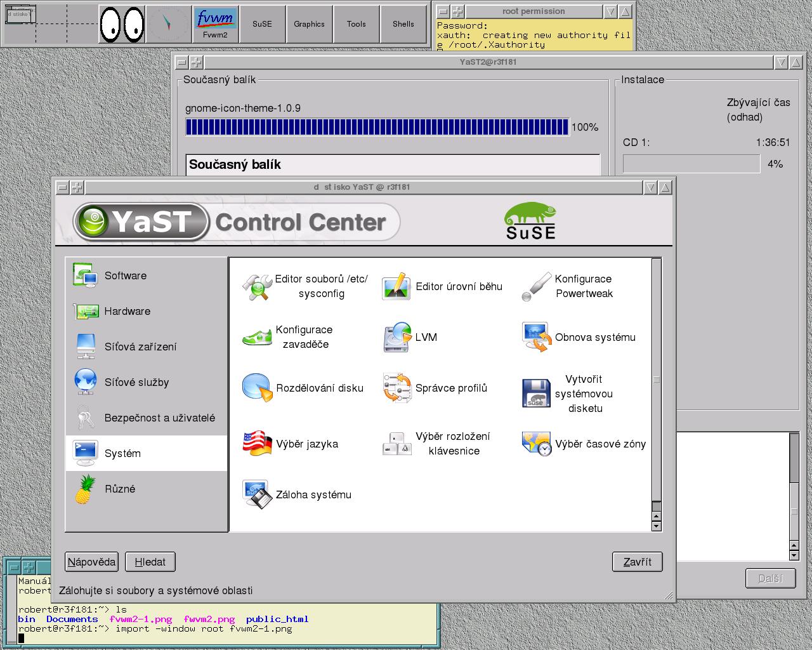Click the FvwmPager desktop preview
Viewport: 812px width, 650px height.
click(50, 24)
